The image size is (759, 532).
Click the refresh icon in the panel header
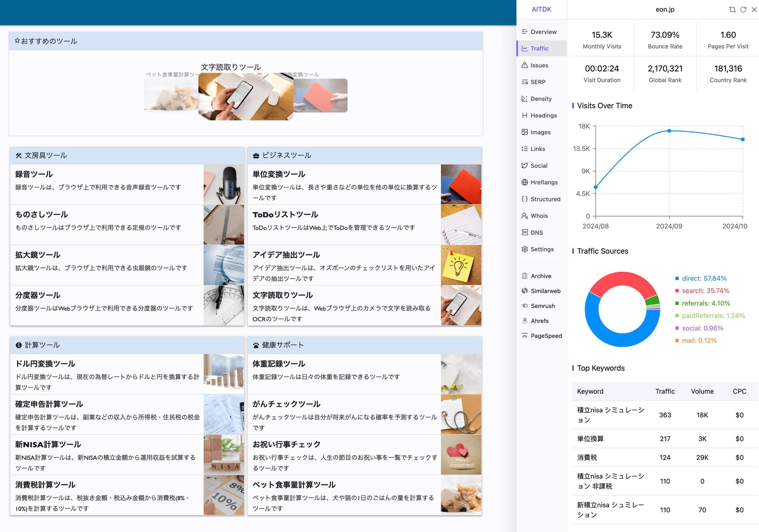pos(743,9)
